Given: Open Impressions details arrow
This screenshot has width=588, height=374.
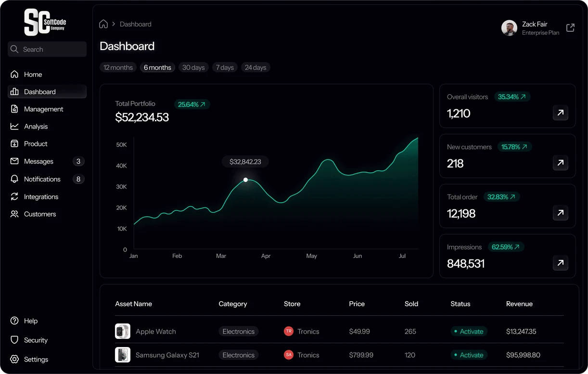Looking at the screenshot, I should point(560,263).
